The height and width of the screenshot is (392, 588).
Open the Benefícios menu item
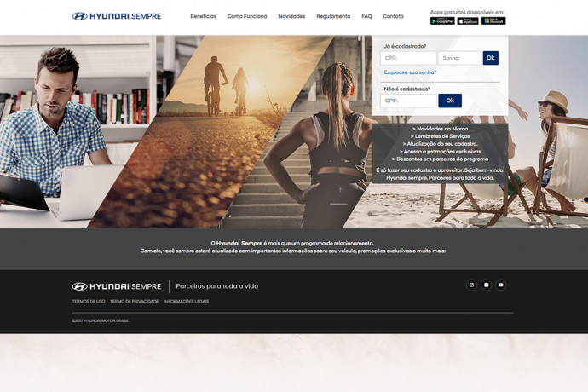pyautogui.click(x=203, y=16)
